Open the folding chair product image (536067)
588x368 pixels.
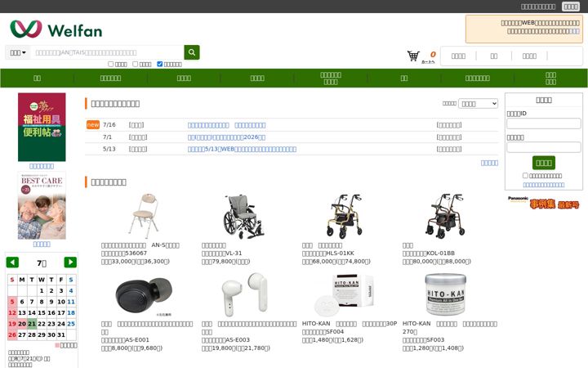click(x=144, y=216)
